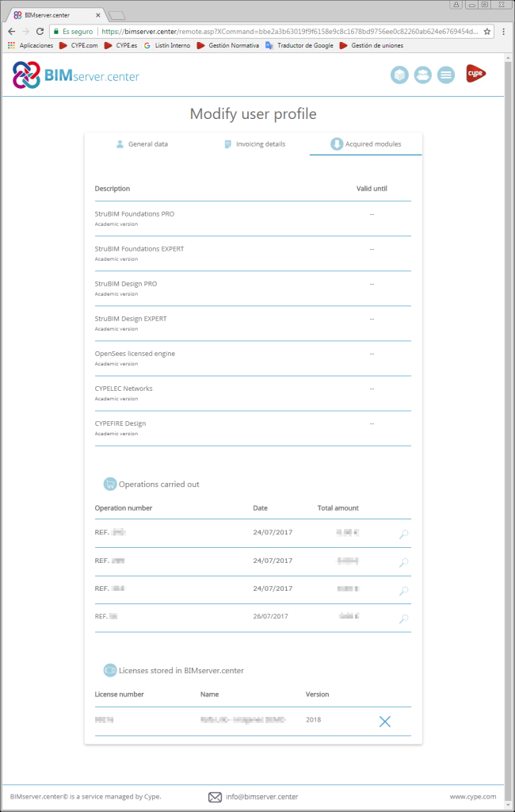Click the Modify user profile heading

[x=253, y=113]
